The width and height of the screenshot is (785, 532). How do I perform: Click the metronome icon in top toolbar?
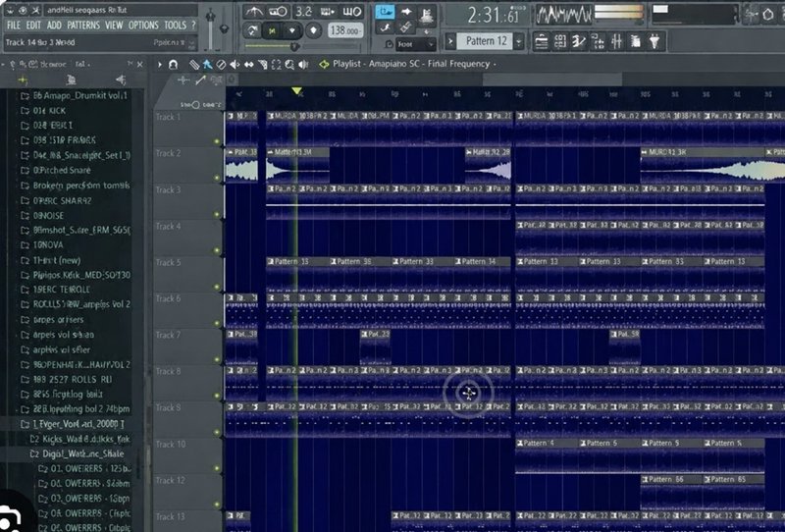click(254, 12)
